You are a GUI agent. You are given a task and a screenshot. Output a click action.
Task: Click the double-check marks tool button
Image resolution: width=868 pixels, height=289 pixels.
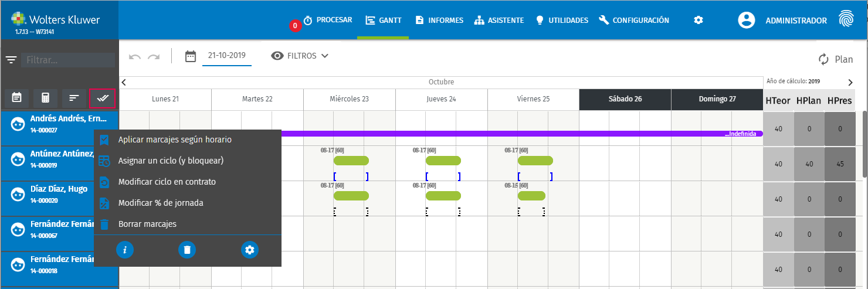pyautogui.click(x=103, y=98)
